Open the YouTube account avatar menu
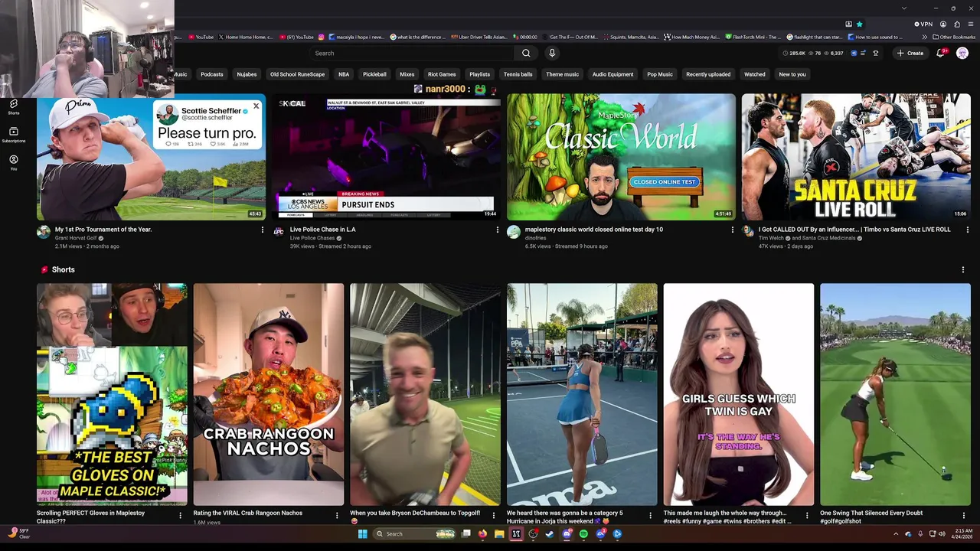Screen dimensions: 980x551 962,53
